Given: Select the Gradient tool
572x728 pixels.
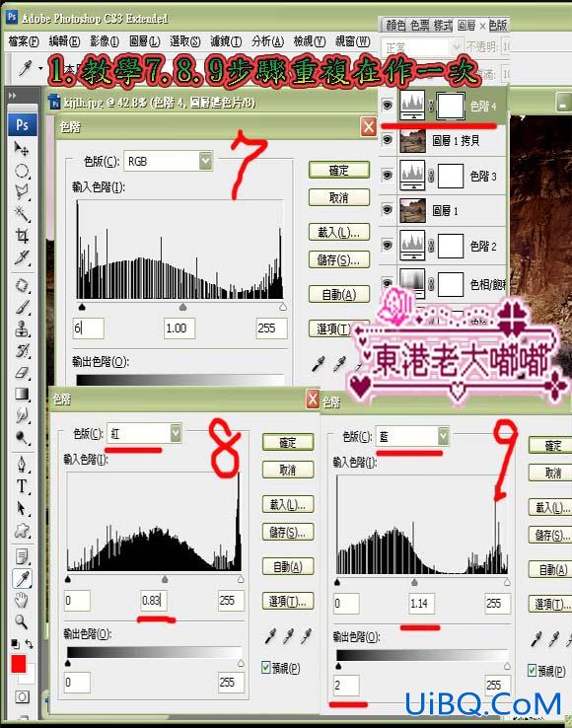Looking at the screenshot, I should pos(22,395).
